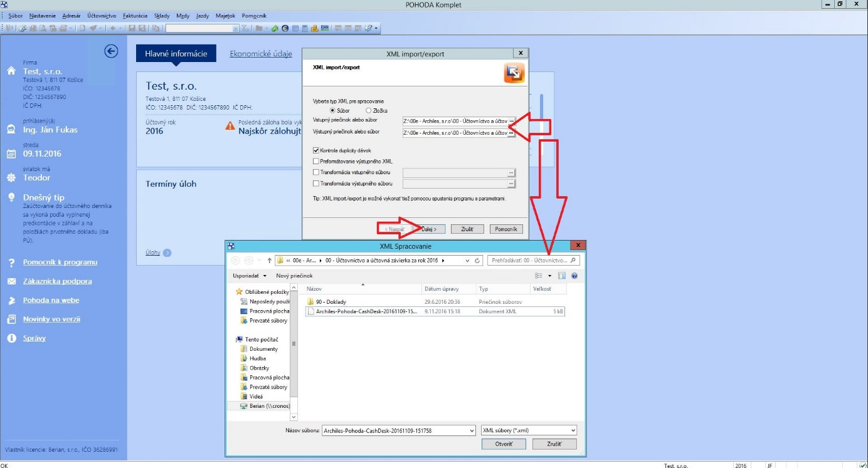Browse for Výstupný priečinok alebo súbor
Viewport: 868px width, 468px height.
pyautogui.click(x=512, y=133)
